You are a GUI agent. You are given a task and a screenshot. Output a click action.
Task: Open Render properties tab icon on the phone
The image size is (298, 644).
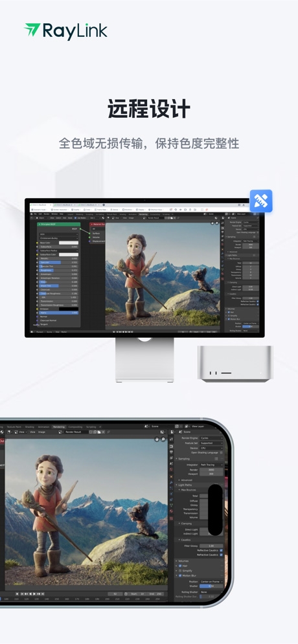click(172, 447)
